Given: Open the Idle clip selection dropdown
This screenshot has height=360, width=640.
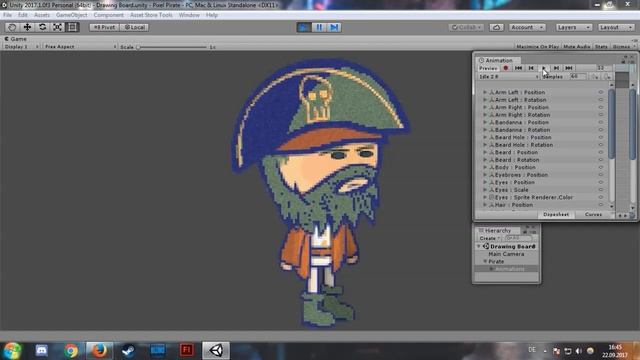Looking at the screenshot, I should pos(509,77).
